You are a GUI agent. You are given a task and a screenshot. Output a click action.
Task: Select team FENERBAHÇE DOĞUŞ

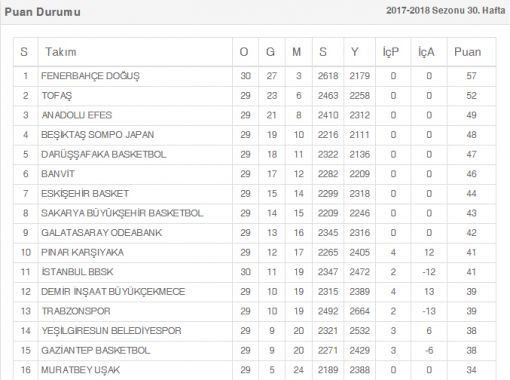pyautogui.click(x=90, y=76)
